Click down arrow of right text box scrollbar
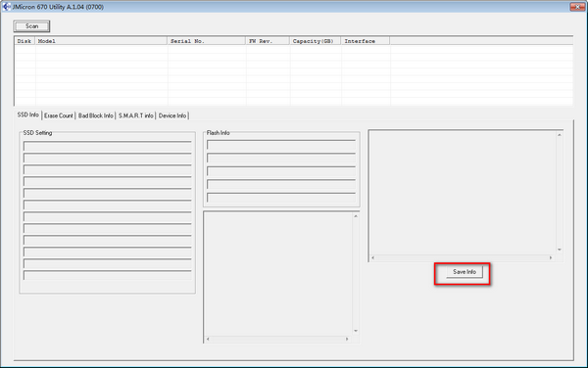 (560, 250)
